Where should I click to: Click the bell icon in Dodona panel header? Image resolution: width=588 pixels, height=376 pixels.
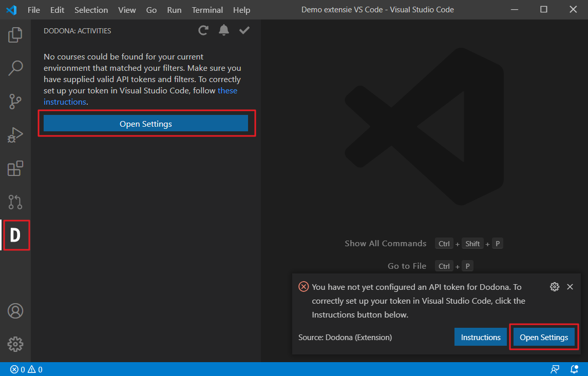[224, 30]
